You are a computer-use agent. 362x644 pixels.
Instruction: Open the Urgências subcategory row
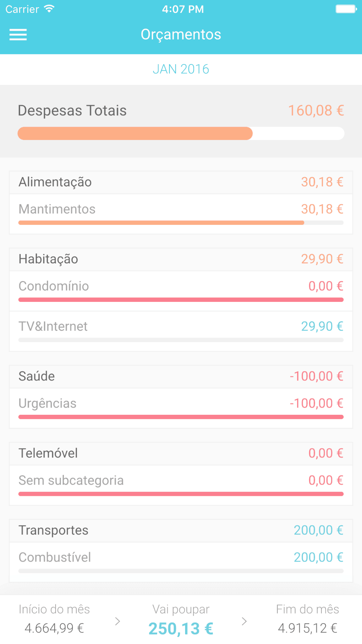click(x=181, y=408)
